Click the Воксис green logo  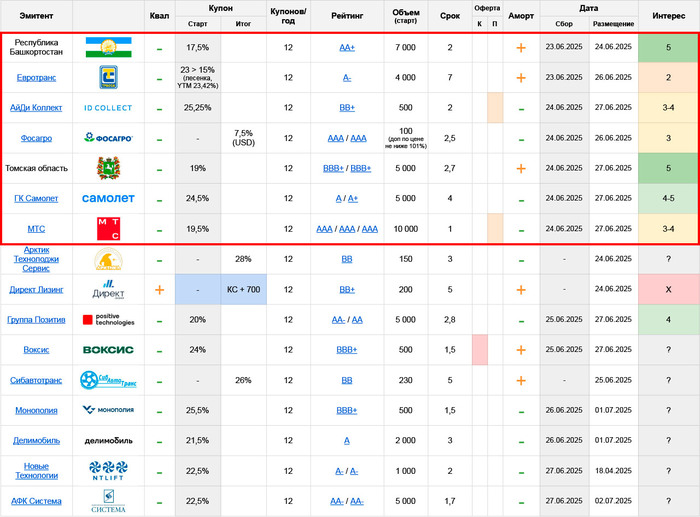tap(108, 350)
